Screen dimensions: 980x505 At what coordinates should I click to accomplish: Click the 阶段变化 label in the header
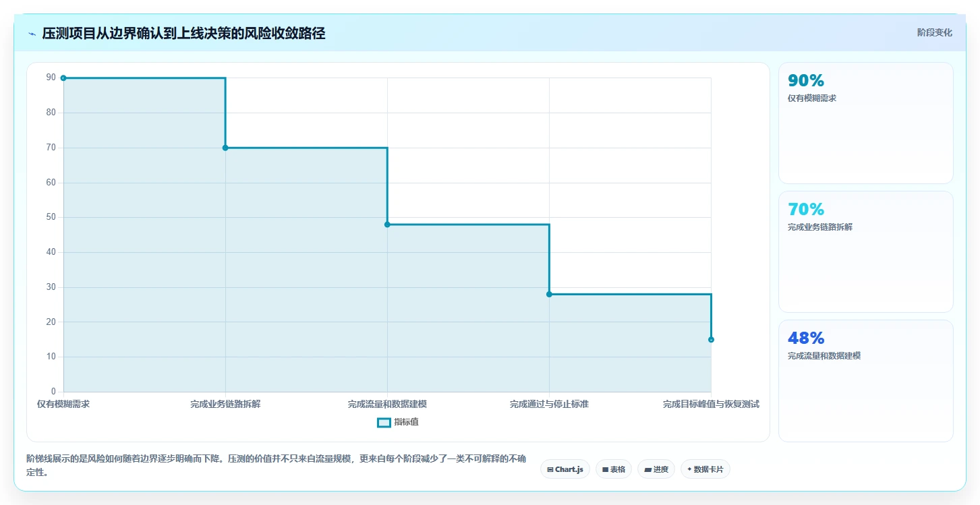[x=935, y=32]
